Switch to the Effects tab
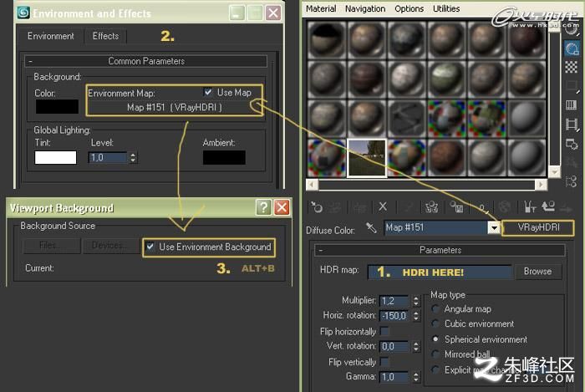Viewport: 585px width, 392px height. coord(105,36)
